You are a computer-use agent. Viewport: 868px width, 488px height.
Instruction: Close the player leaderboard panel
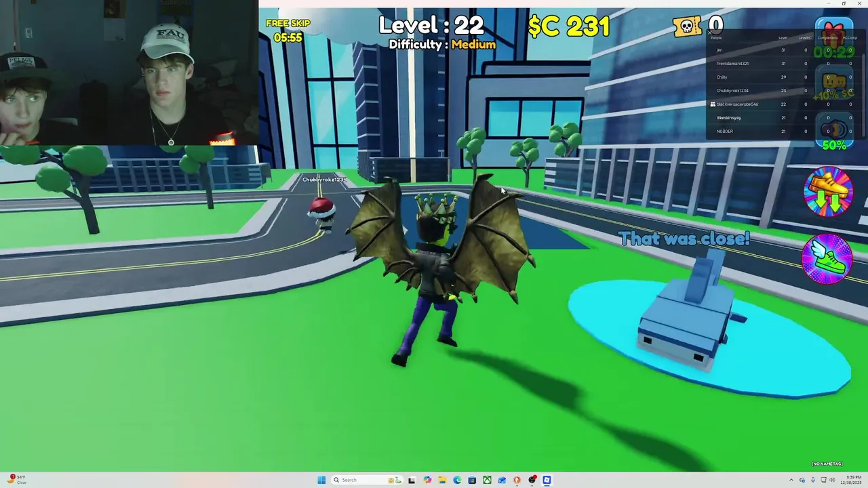click(x=710, y=32)
